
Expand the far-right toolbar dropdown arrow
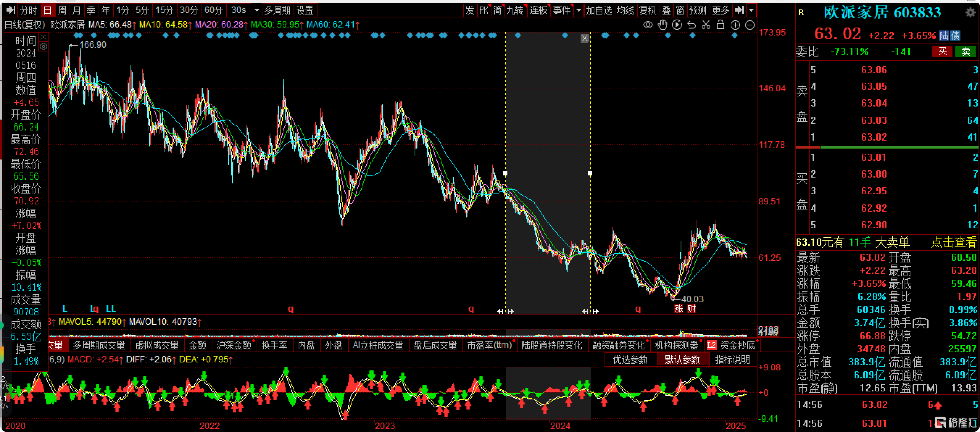point(751,10)
